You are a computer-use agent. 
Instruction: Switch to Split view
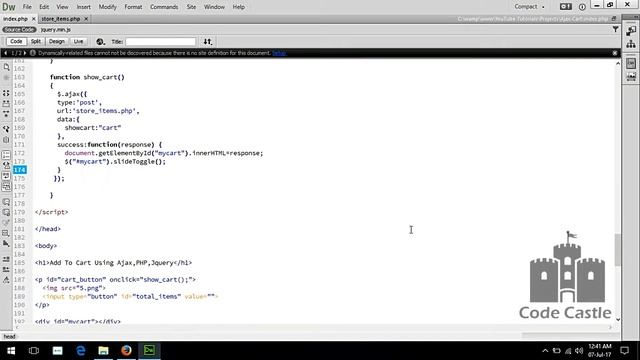click(36, 41)
